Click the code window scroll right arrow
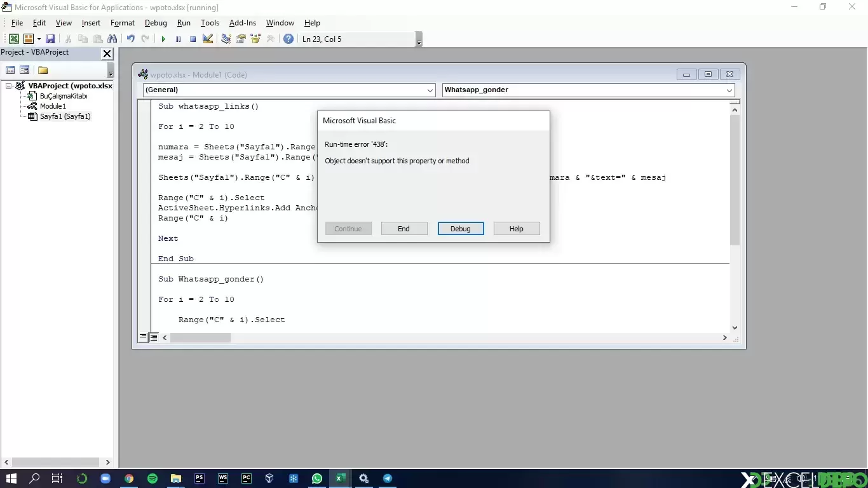868x488 pixels. [x=724, y=338]
